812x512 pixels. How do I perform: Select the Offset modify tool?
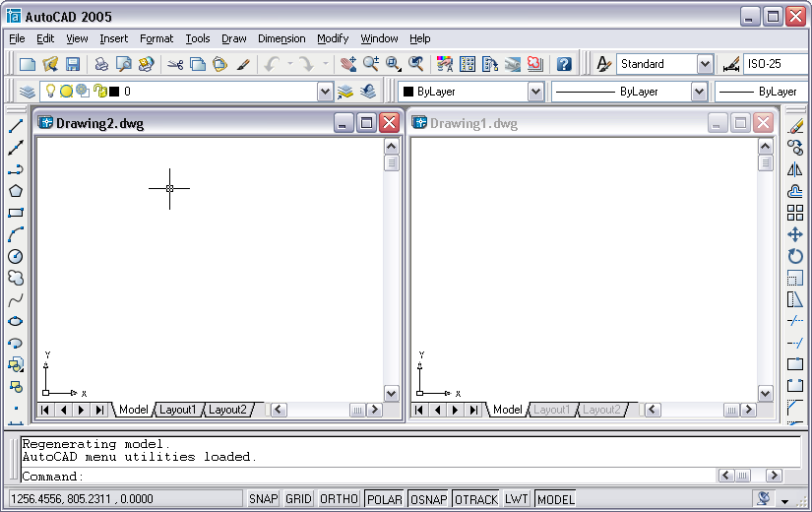coord(795,191)
